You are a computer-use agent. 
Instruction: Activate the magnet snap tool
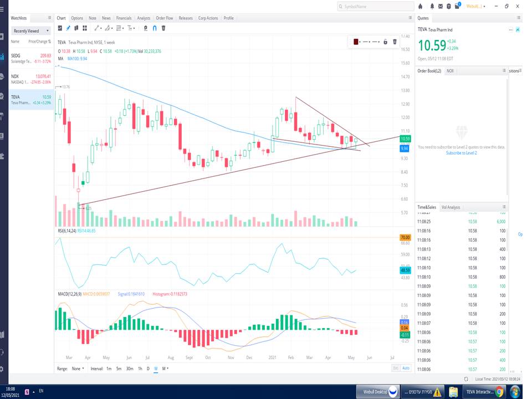pos(155,28)
